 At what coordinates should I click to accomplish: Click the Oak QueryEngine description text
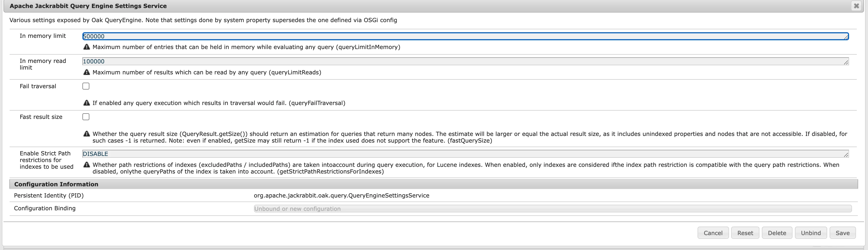click(203, 20)
